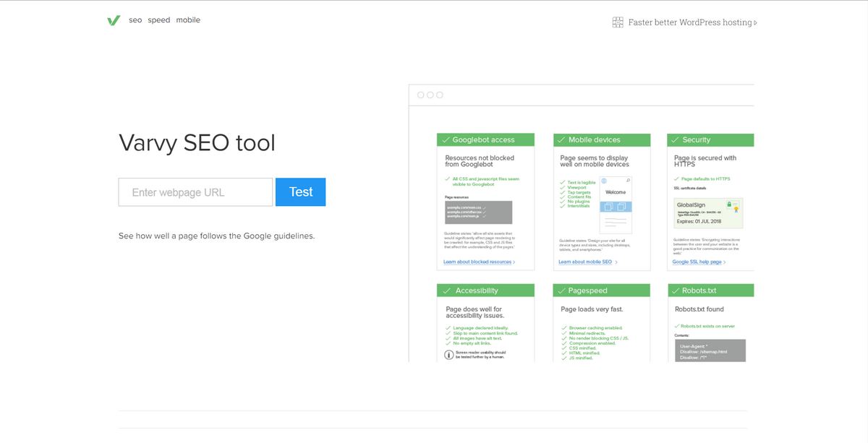
Task: Click the Mobile devices checkmark header icon
Action: [x=561, y=140]
